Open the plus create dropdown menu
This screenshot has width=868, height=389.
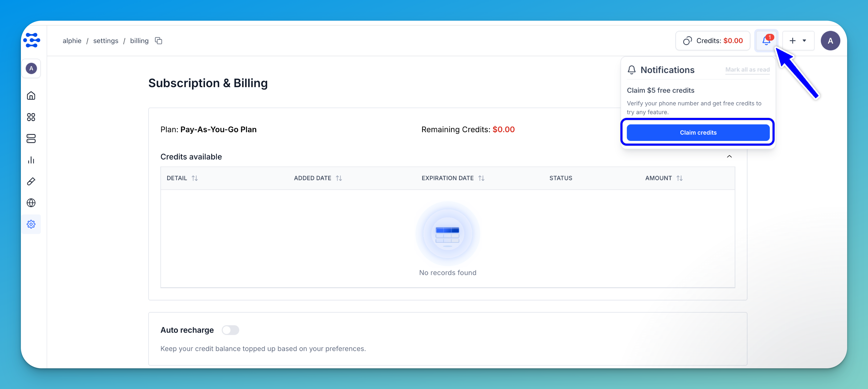798,41
